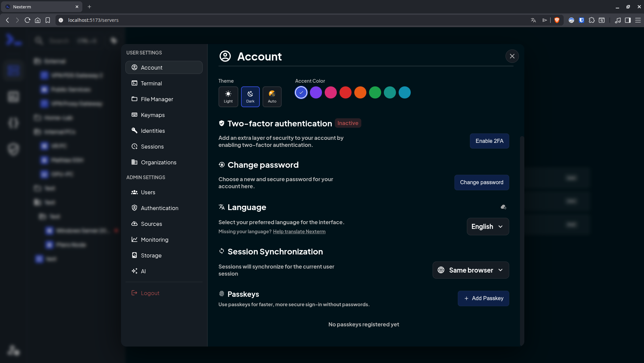Open the browser translate icon

point(533,20)
